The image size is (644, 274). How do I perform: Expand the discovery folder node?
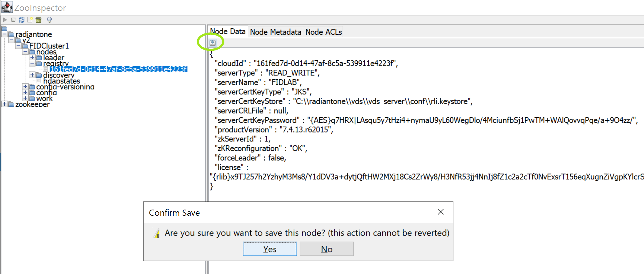32,75
